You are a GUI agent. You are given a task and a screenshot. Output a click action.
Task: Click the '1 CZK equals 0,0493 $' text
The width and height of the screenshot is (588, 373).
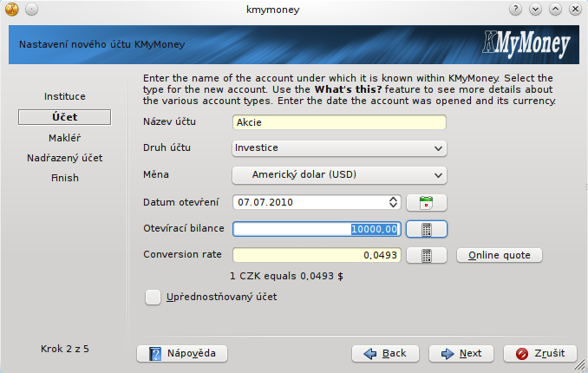[286, 276]
